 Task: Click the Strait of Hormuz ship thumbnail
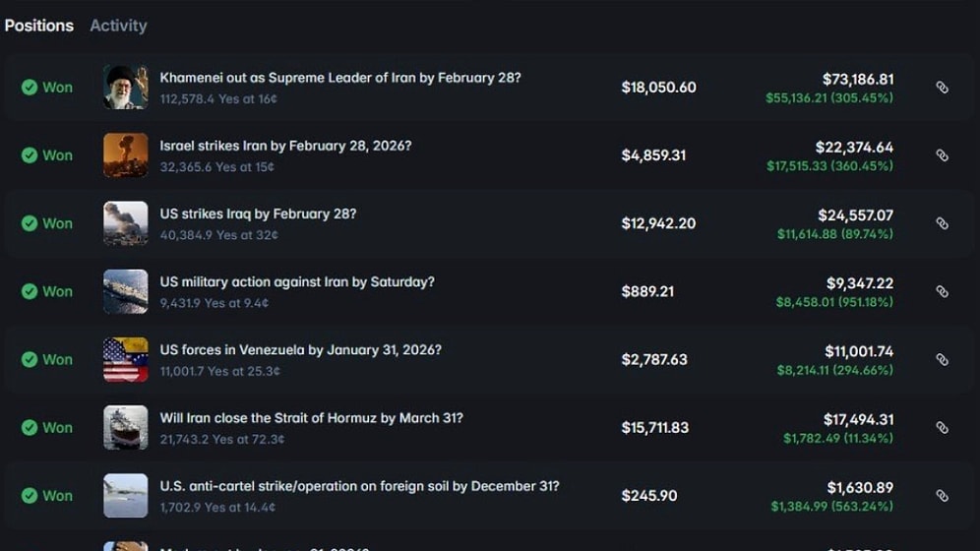point(126,427)
